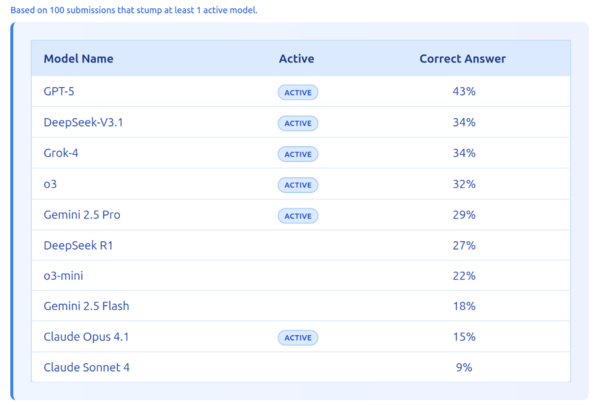Select the Claude Sonnet 4 model name
Image resolution: width=600 pixels, height=405 pixels.
(x=86, y=367)
